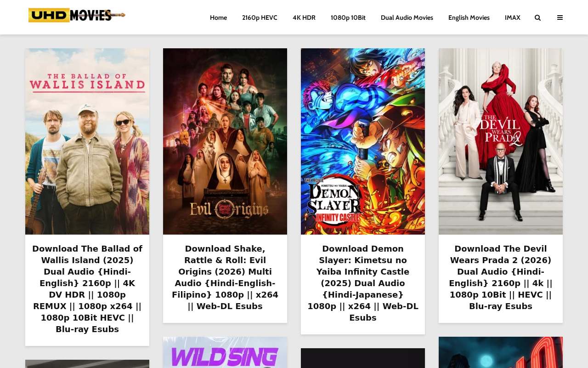This screenshot has width=588, height=368.
Task: Open Demon Slayer Infinity Castle poster
Action: point(363,141)
